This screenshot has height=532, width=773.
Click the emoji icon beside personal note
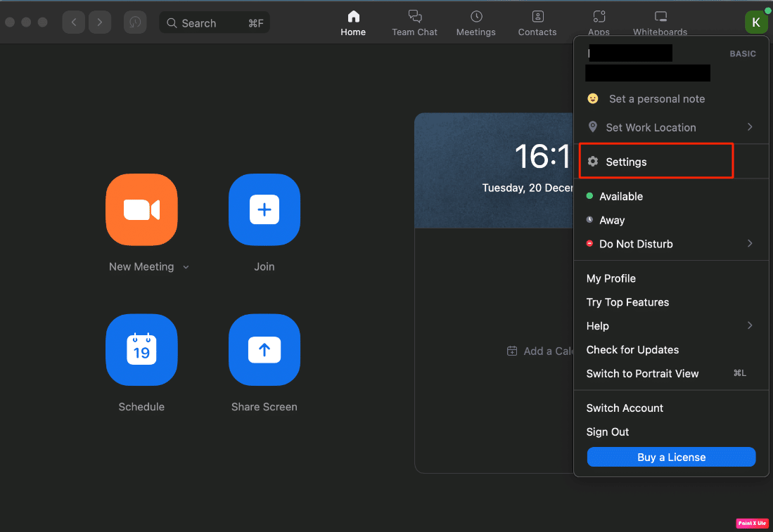(x=592, y=98)
